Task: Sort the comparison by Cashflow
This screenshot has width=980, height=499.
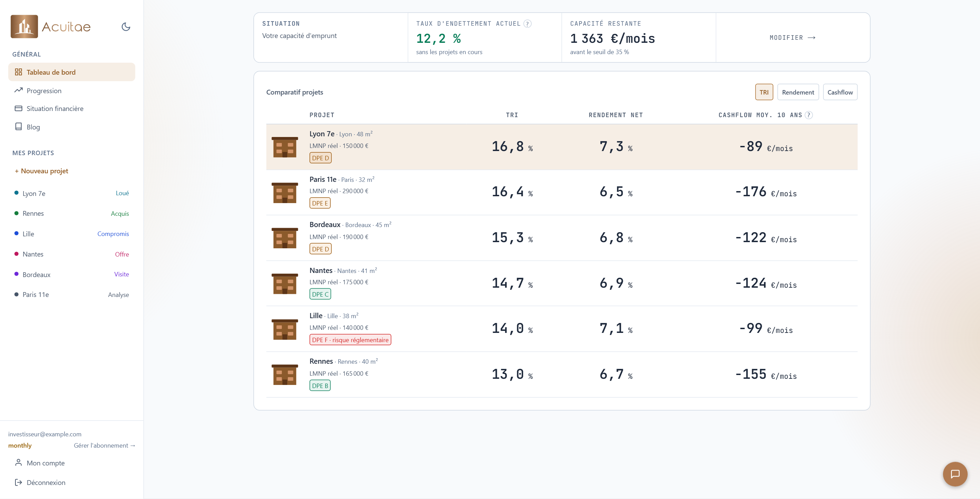Action: click(840, 92)
